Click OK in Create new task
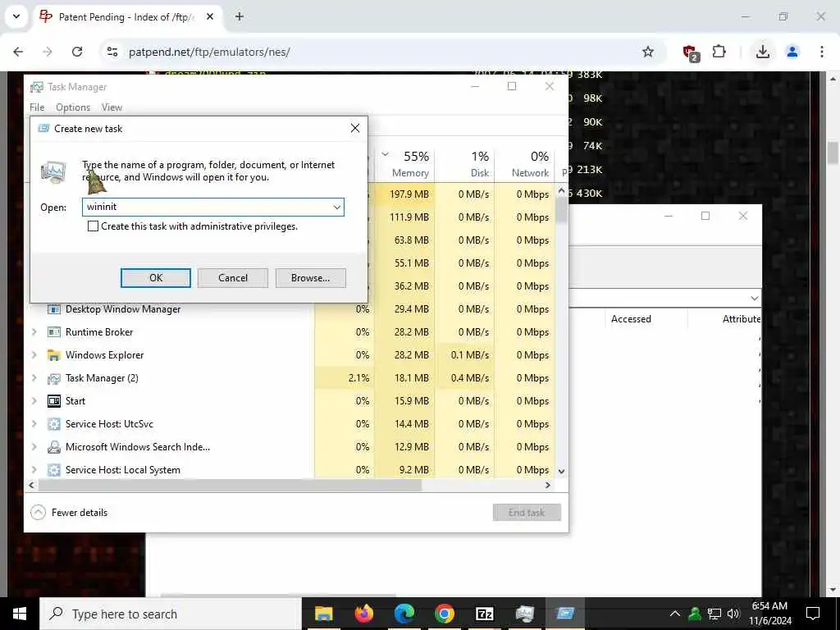This screenshot has height=630, width=840. (x=156, y=277)
